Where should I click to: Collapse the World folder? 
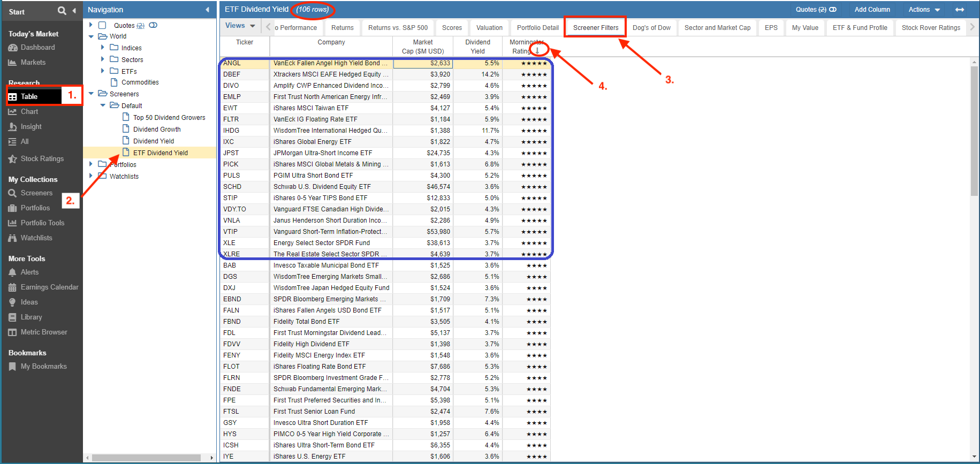[91, 36]
